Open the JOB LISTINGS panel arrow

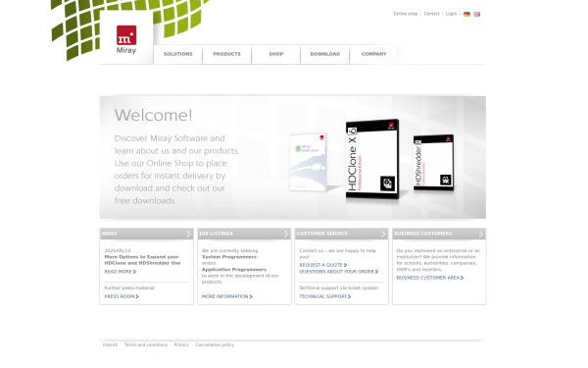click(x=286, y=234)
